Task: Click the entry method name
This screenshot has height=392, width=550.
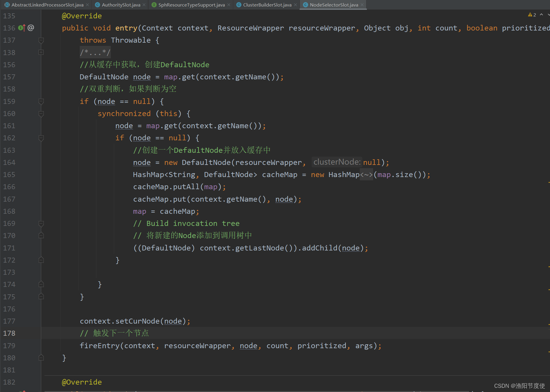Action: [x=126, y=28]
